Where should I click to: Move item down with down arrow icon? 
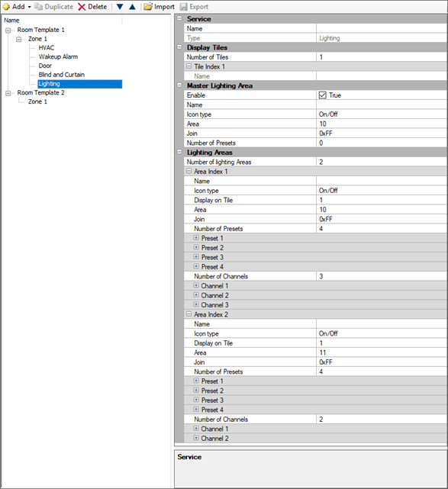[x=120, y=7]
